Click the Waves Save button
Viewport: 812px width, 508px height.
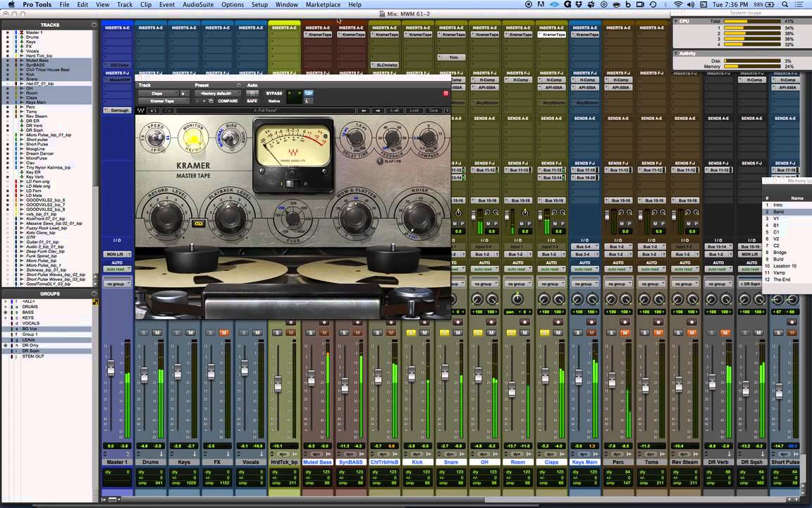[x=433, y=110]
